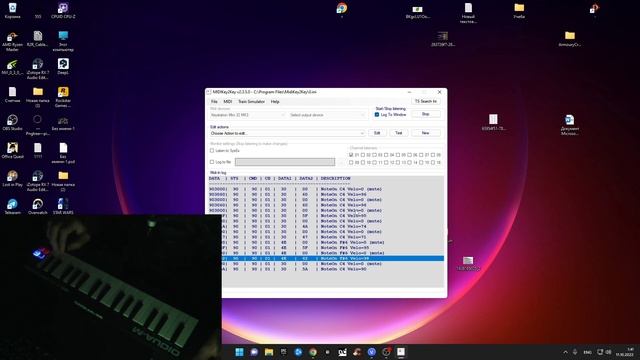Expand the Choose Action to edit dropdown
Viewport: 640px width, 360px height.
[287, 133]
